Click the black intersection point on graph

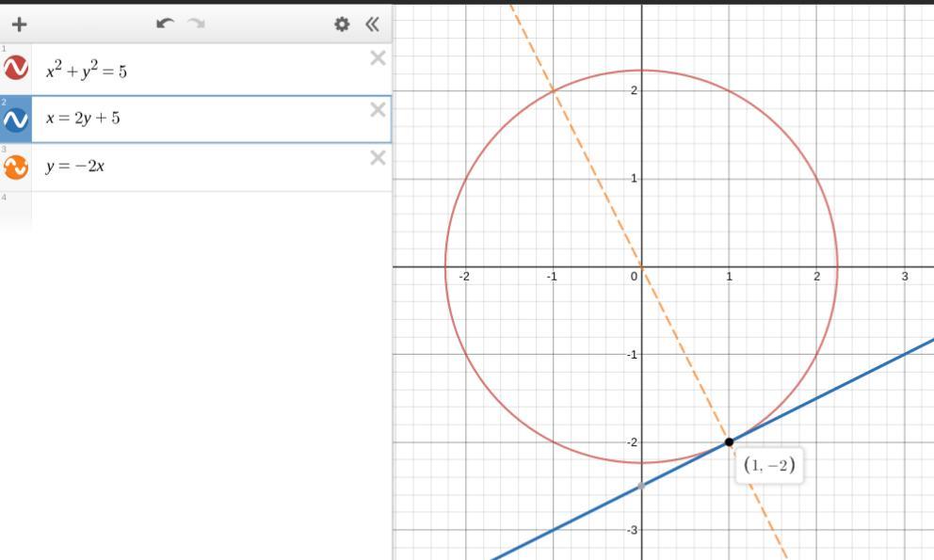point(729,442)
